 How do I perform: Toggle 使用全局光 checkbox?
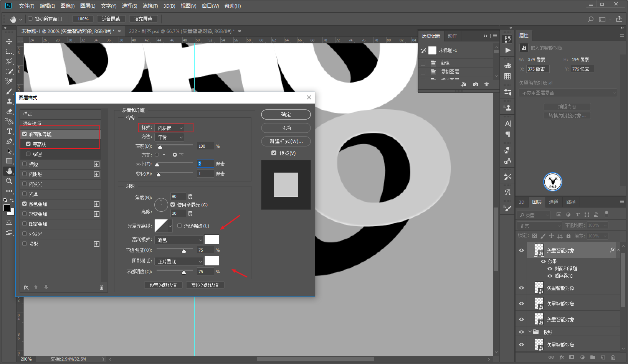pos(173,205)
